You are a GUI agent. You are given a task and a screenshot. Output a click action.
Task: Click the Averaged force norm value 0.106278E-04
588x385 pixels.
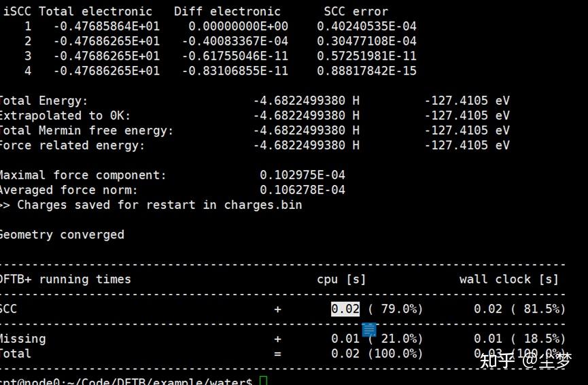pos(302,190)
